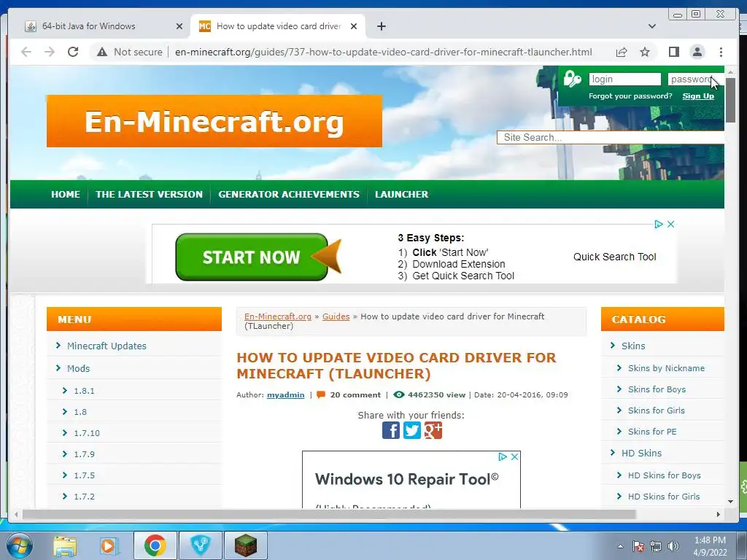Click the browser Forward arrow
This screenshot has width=747, height=560.
pyautogui.click(x=49, y=52)
